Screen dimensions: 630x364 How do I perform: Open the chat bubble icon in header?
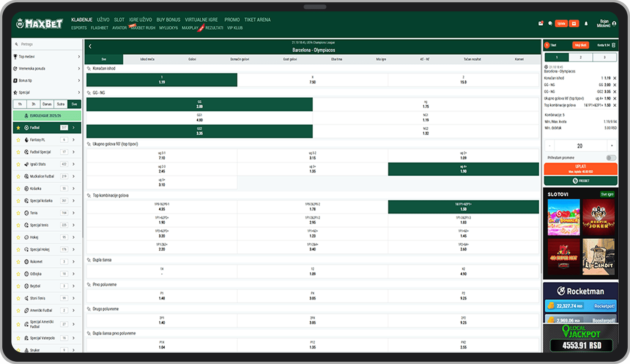click(550, 24)
